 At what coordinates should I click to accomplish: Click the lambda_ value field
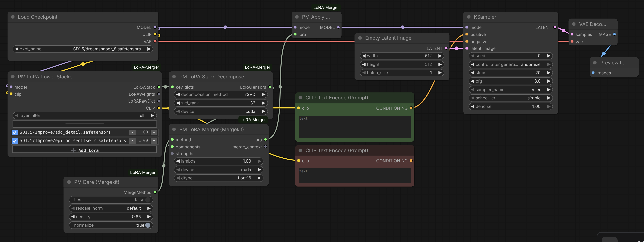pyautogui.click(x=219, y=161)
